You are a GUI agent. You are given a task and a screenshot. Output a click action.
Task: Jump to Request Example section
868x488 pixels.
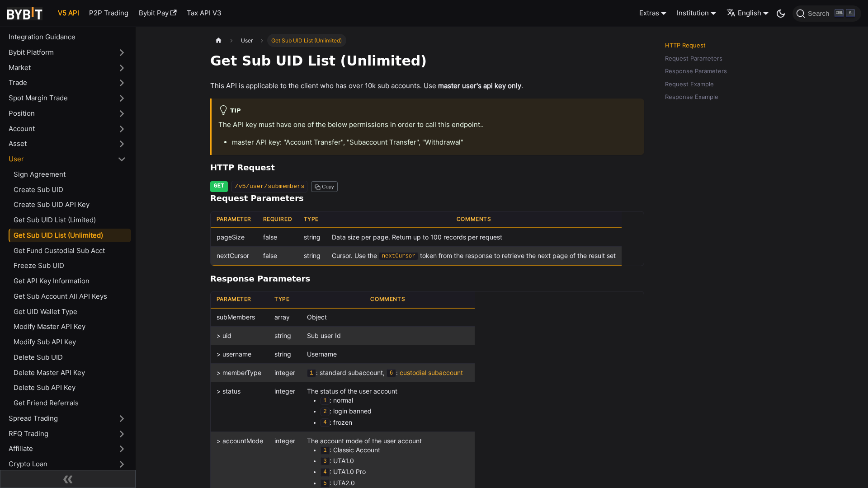point(689,84)
